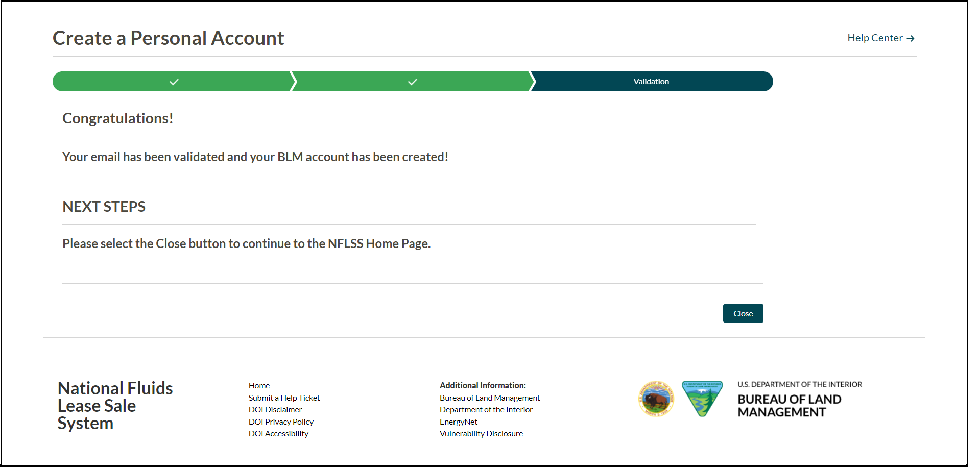
Task: Click the National Fluids Lease Sale System title
Action: pyautogui.click(x=114, y=405)
